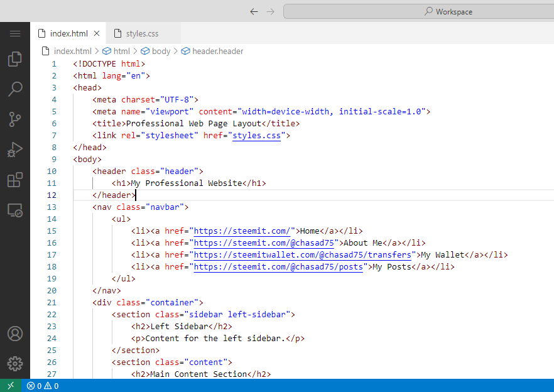Click header.header in the breadcrumb
Image resolution: width=554 pixels, height=392 pixels.
217,52
